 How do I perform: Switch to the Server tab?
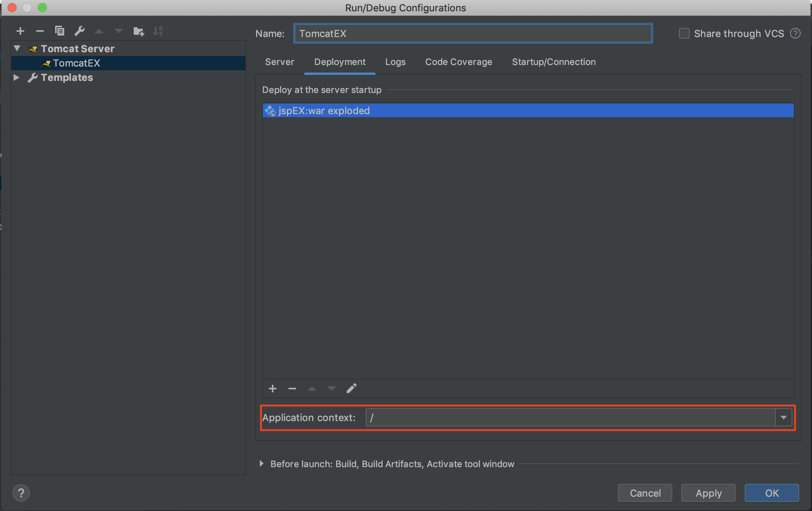tap(279, 62)
